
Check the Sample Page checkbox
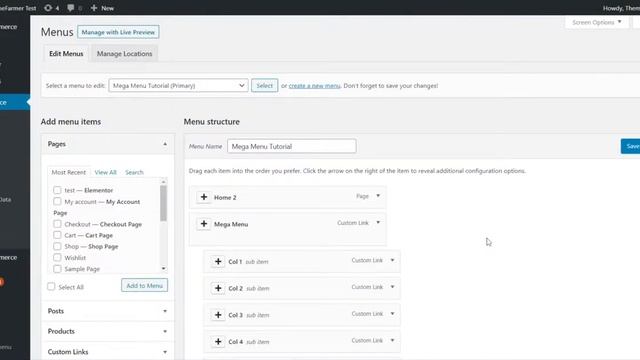tap(57, 269)
